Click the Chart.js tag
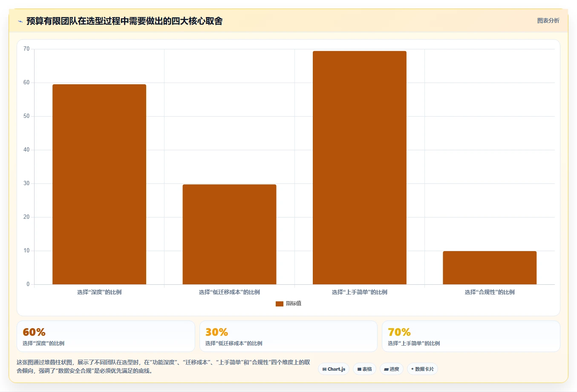Viewport: 577px width, 392px height. (334, 369)
